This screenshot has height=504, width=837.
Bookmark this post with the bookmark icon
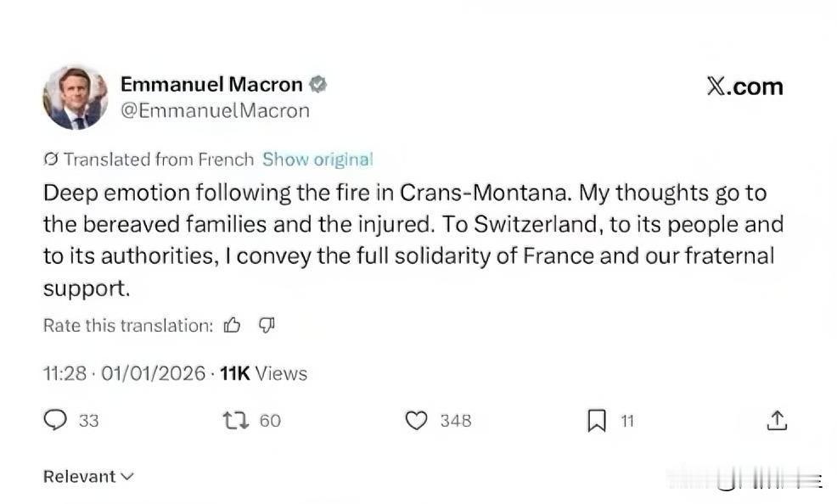[597, 421]
